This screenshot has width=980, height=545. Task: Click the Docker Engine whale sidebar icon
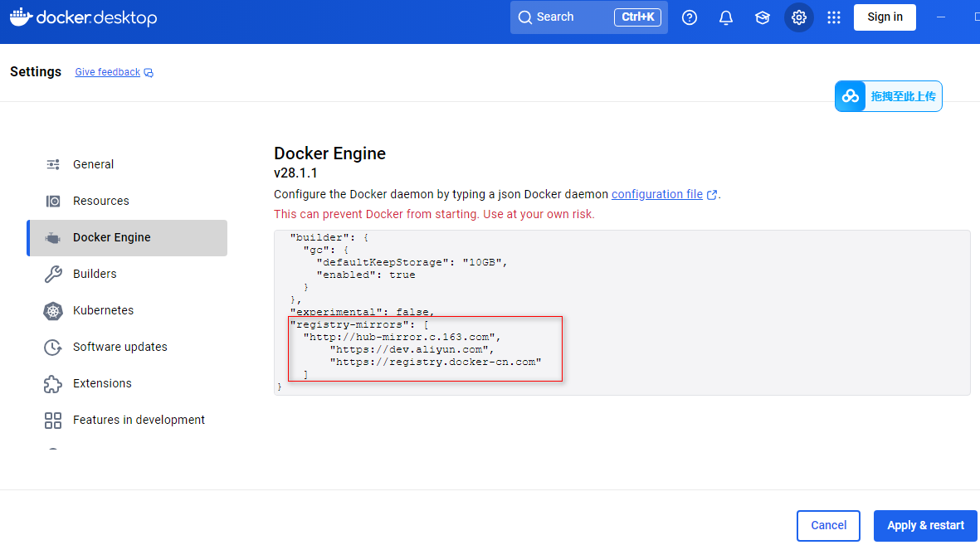tap(53, 238)
